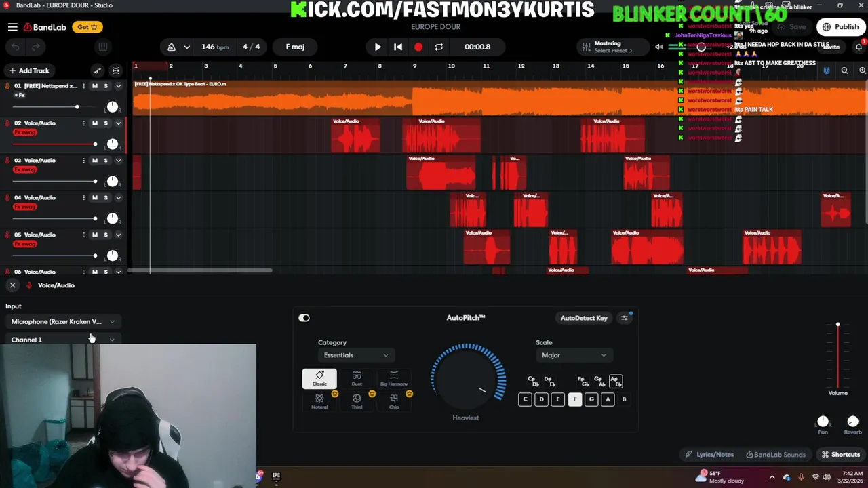Open the Category Essentials dropdown
Viewport: 868px width, 488px height.
pyautogui.click(x=355, y=355)
